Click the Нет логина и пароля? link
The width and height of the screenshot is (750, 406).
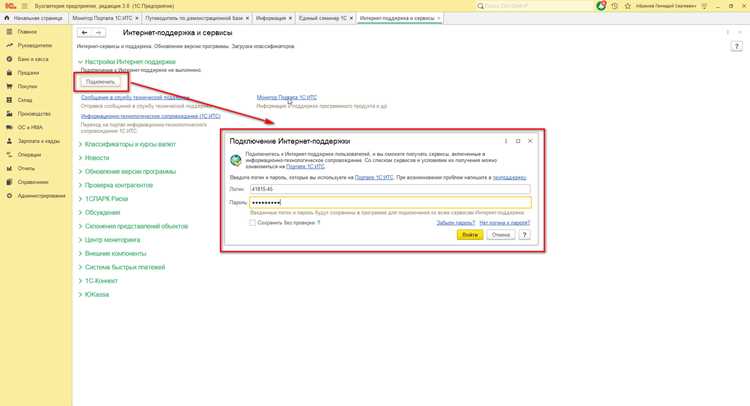pyautogui.click(x=505, y=223)
